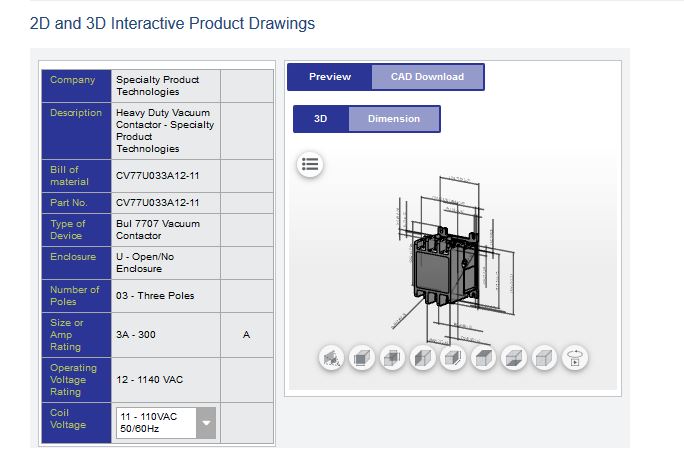Switch the model to top view
The width and height of the screenshot is (684, 473).
coord(484,359)
